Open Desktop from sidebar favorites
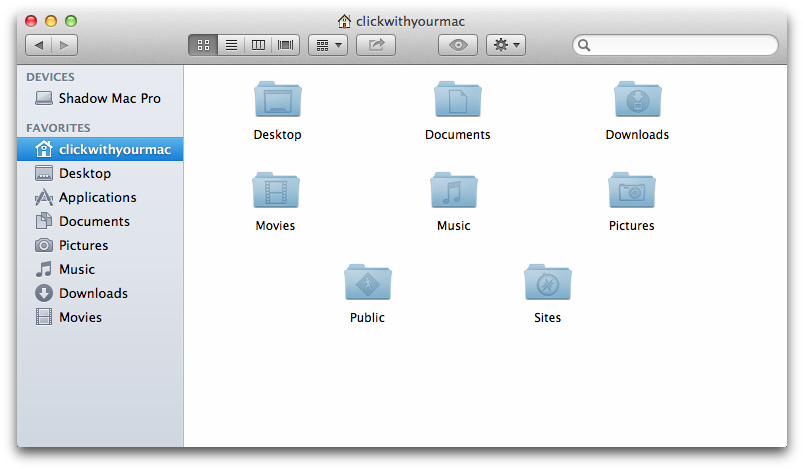 click(x=100, y=173)
